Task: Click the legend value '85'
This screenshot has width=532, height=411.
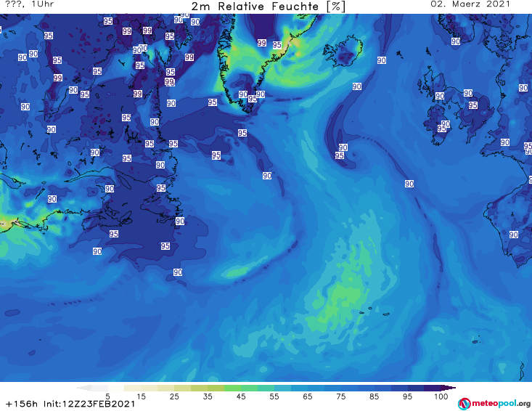Action: (x=375, y=396)
